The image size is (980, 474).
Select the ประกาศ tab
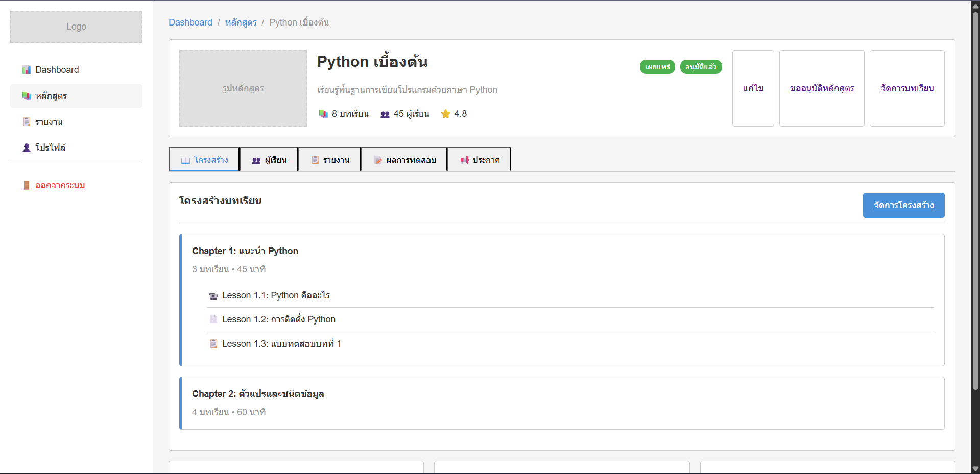[479, 160]
